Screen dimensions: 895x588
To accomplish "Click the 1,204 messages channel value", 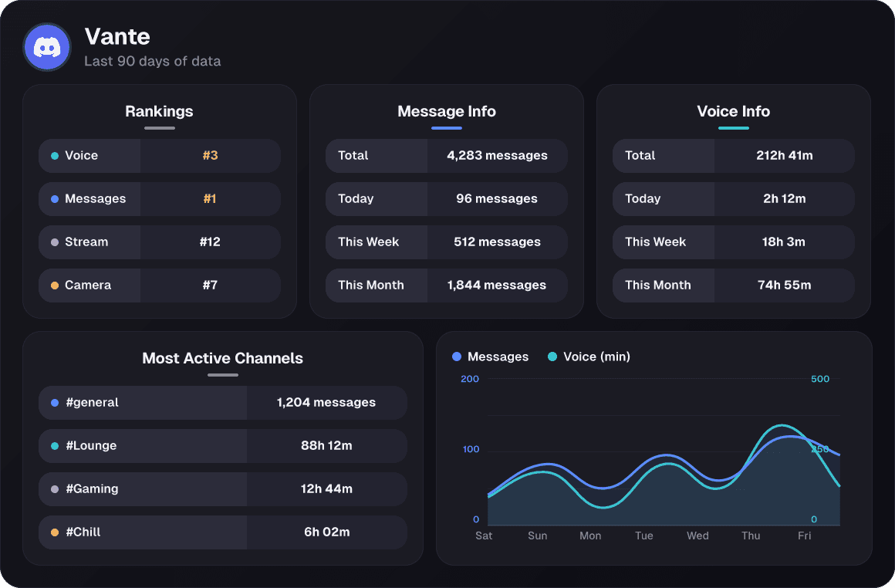I will coord(326,403).
